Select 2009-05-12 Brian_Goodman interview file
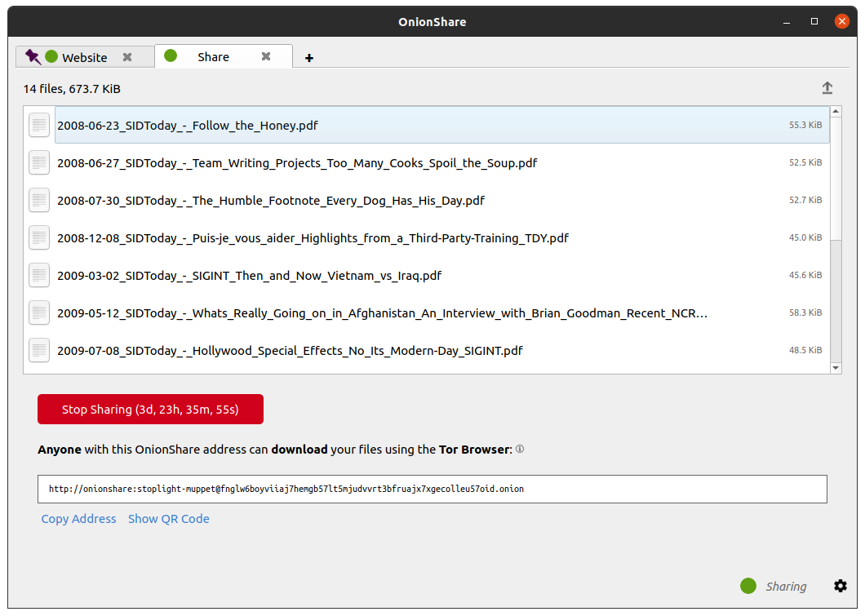Image resolution: width=865 pixels, height=616 pixels. click(427, 312)
